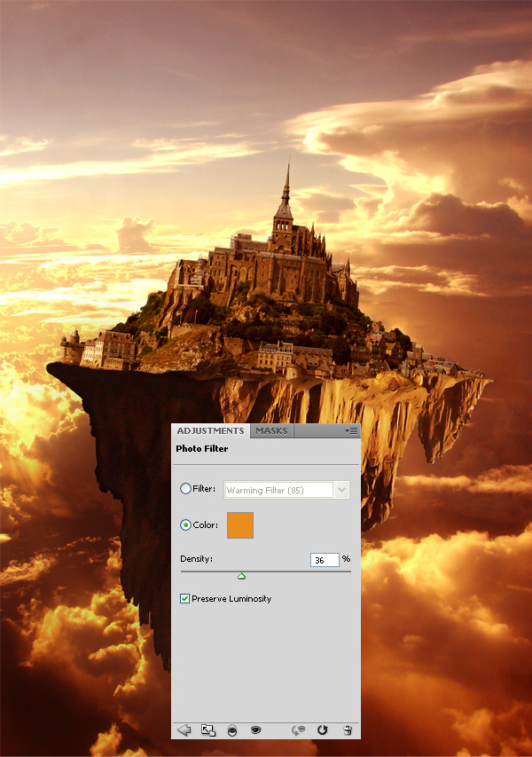Switch to the Masks tab
Viewport: 532px width, 757px height.
tap(271, 430)
